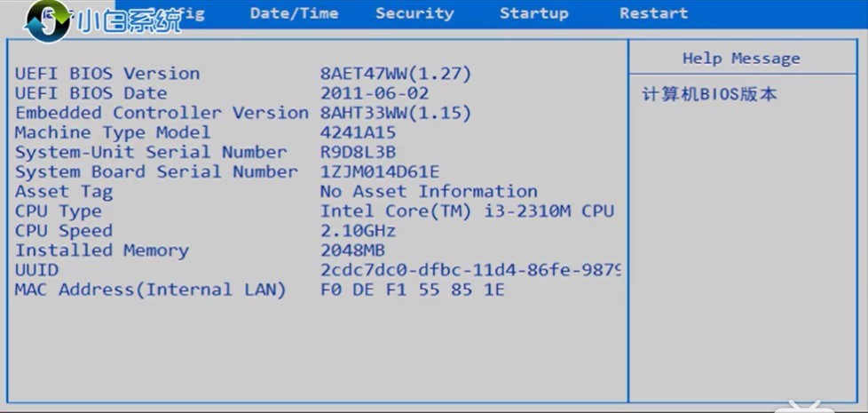Select the CPU Speed 2.10GHz value
Viewport: 868px width, 413px height.
coord(359,231)
